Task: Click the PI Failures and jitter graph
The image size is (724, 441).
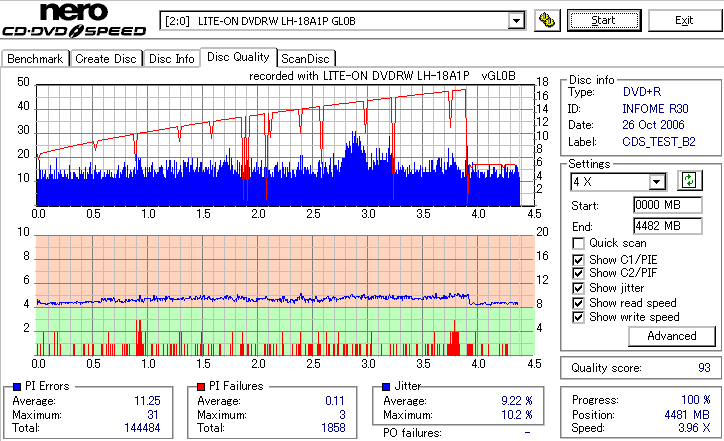Action: click(285, 296)
